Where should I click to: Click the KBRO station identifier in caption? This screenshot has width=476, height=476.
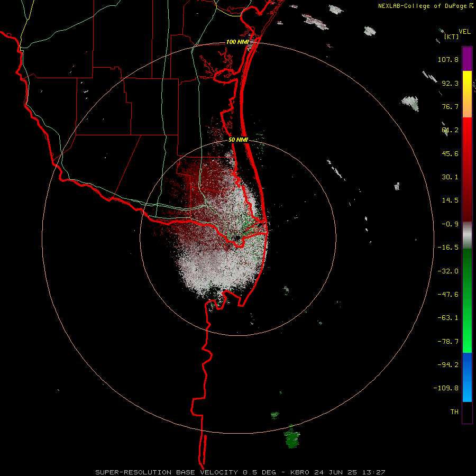tap(300, 472)
